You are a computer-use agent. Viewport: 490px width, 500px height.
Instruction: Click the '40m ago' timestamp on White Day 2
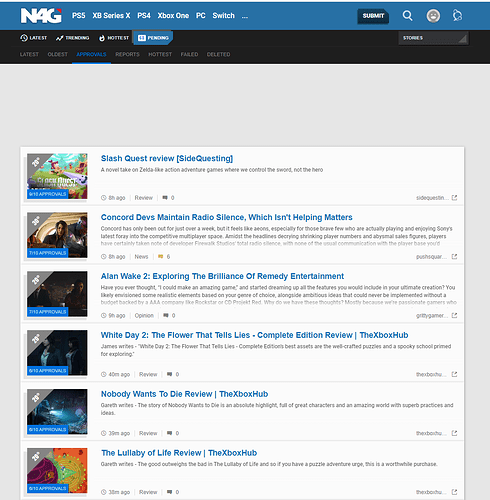click(119, 374)
